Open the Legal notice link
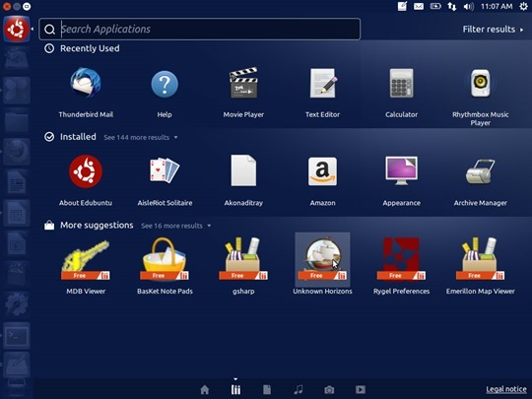Screen dimensions: 532x399 click(x=506, y=389)
